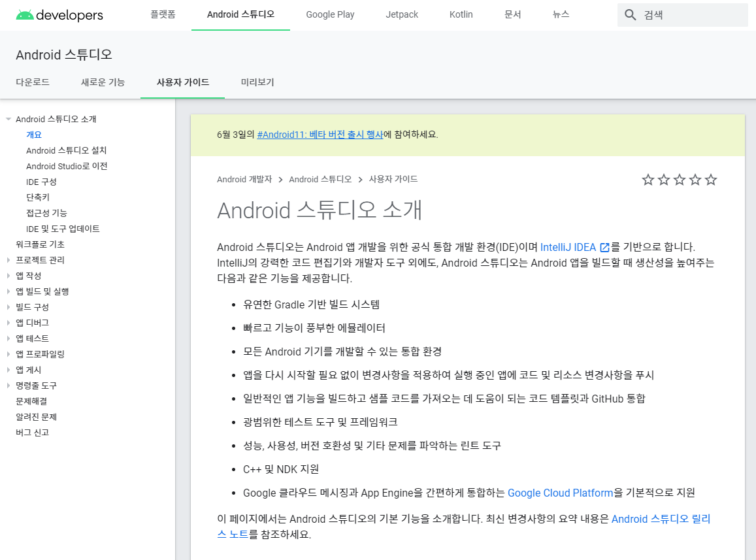Open the Google Cloud Platform link

click(560, 493)
